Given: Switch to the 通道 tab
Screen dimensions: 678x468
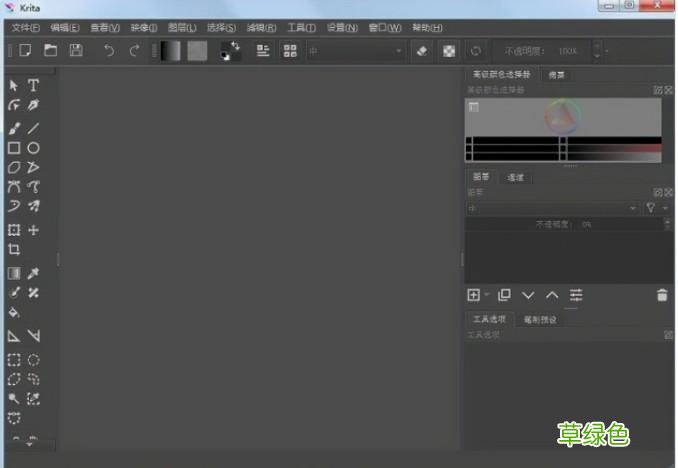Looking at the screenshot, I should (x=515, y=177).
